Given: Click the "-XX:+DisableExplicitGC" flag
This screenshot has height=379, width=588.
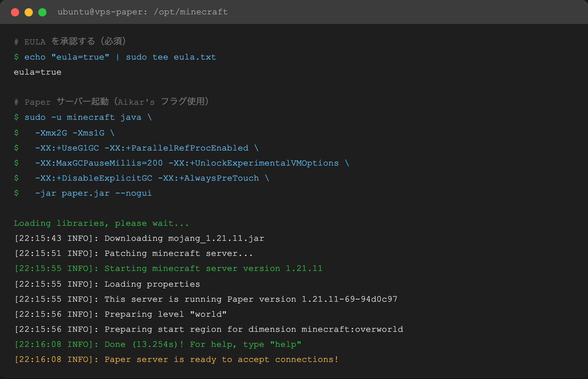Looking at the screenshot, I should 94,178.
